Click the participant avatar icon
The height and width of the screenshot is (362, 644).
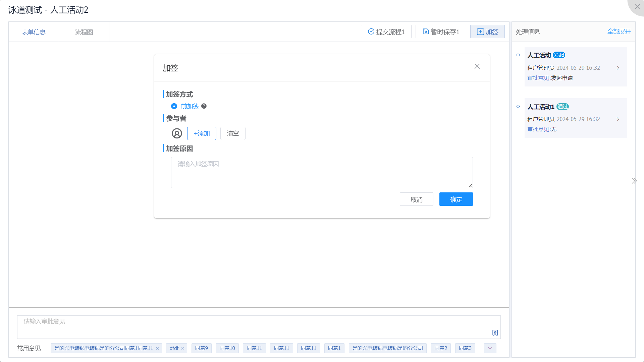[x=177, y=133]
